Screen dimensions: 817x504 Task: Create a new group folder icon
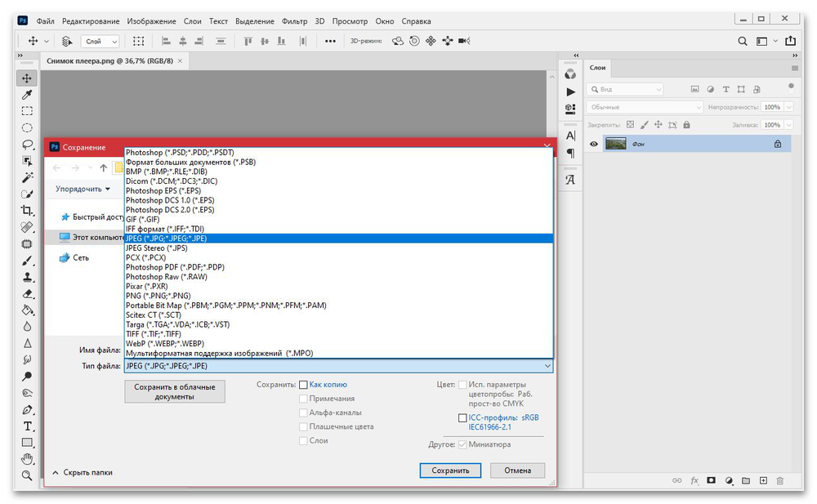pyautogui.click(x=746, y=480)
